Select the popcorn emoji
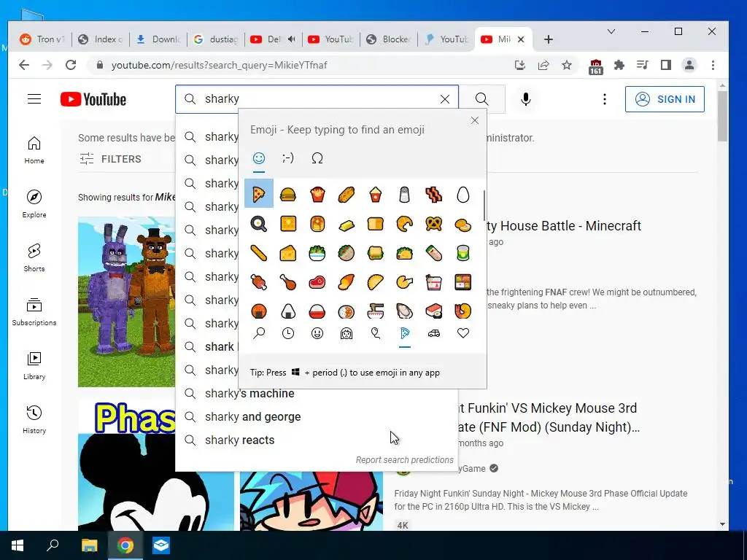The height and width of the screenshot is (560, 747). click(x=376, y=194)
